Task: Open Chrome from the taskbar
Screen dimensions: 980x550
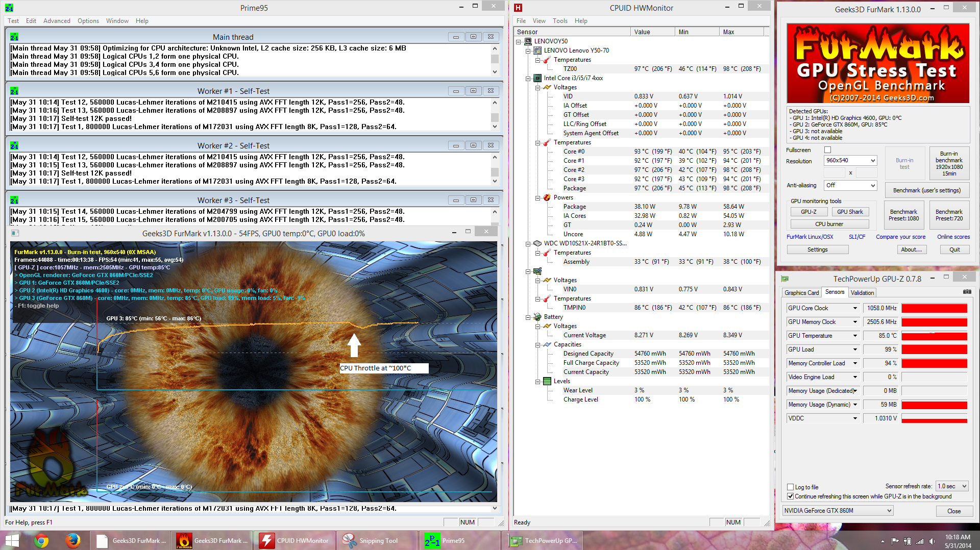Action: [41, 541]
